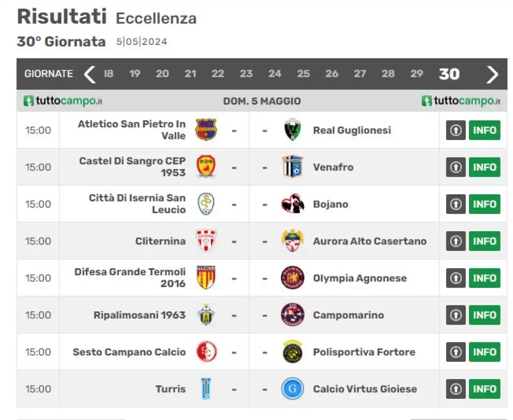Click the Sesto Campano Calcio crest
513x420 pixels.
point(206,351)
